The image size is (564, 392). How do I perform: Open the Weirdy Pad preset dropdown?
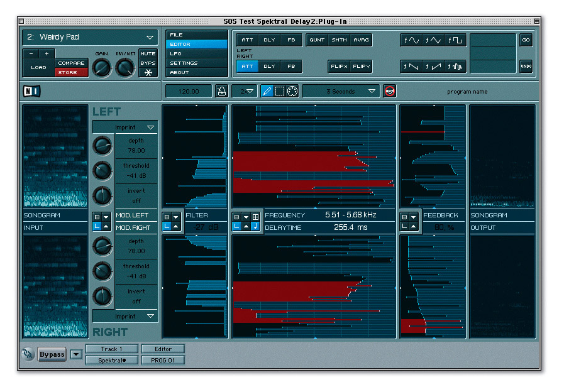(89, 37)
